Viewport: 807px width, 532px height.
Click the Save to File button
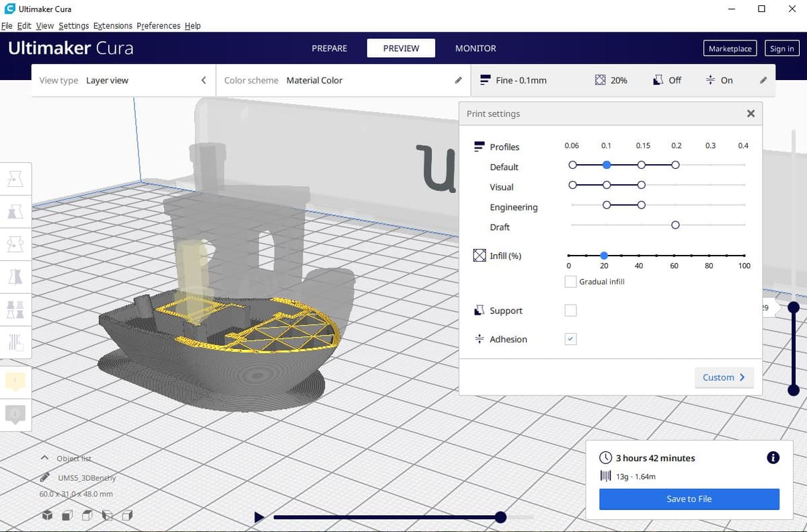tap(689, 499)
